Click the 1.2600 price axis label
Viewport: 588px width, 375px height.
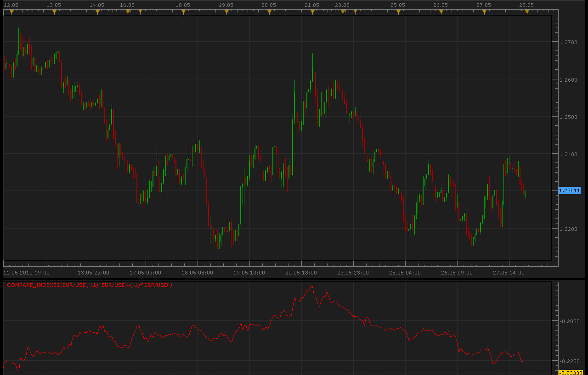[x=569, y=80]
